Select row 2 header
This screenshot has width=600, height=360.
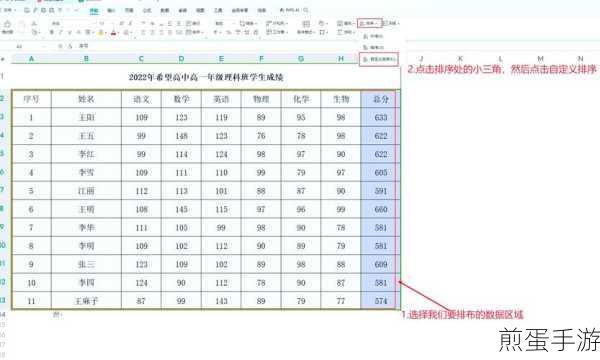coord(3,99)
